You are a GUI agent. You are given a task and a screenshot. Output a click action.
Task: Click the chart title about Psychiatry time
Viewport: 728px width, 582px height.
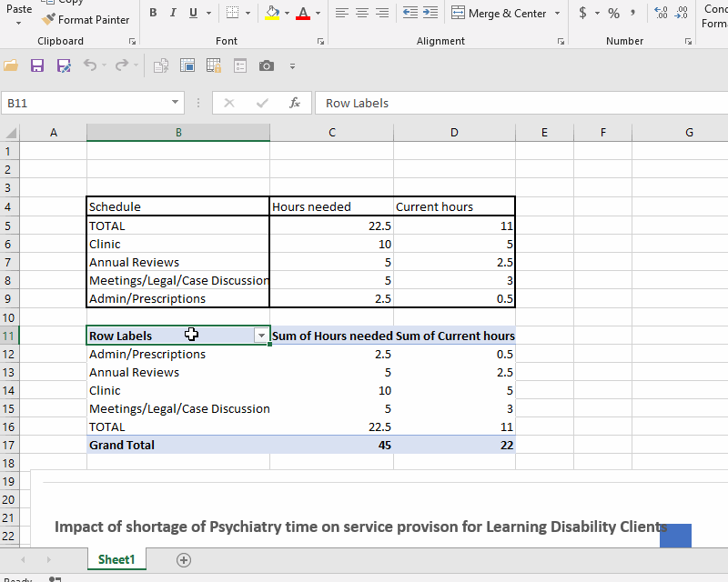(360, 527)
